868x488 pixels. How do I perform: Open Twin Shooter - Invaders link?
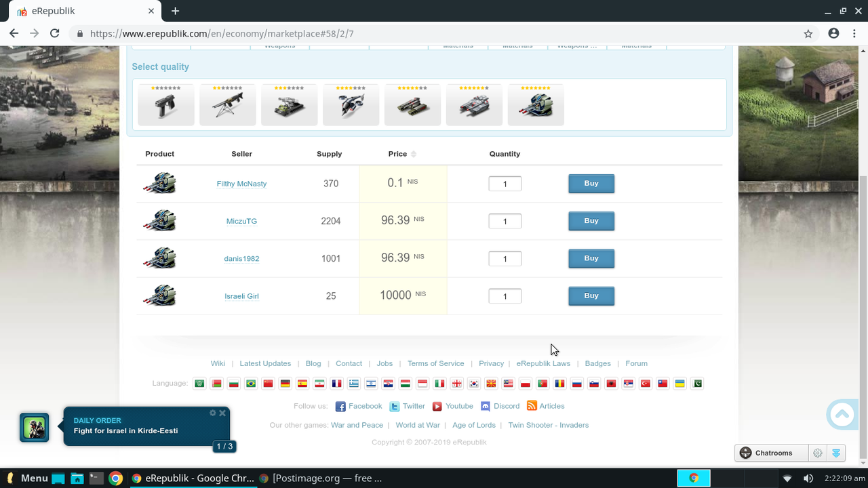[x=549, y=425]
